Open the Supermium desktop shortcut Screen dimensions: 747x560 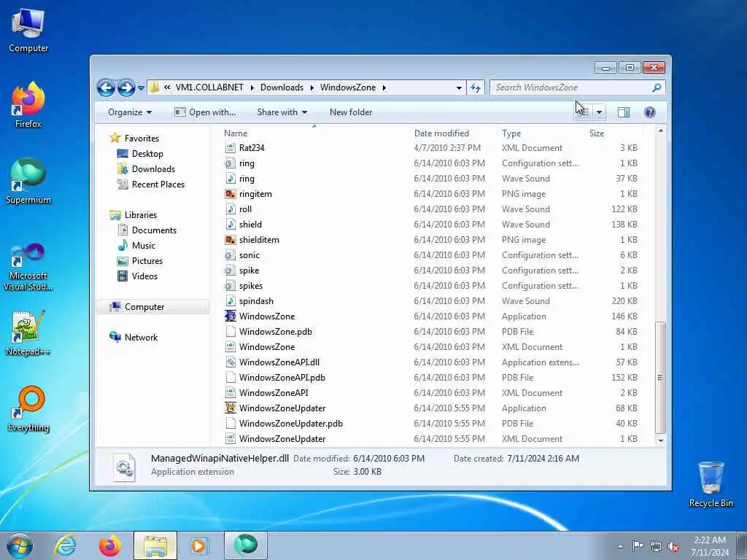pos(28,181)
